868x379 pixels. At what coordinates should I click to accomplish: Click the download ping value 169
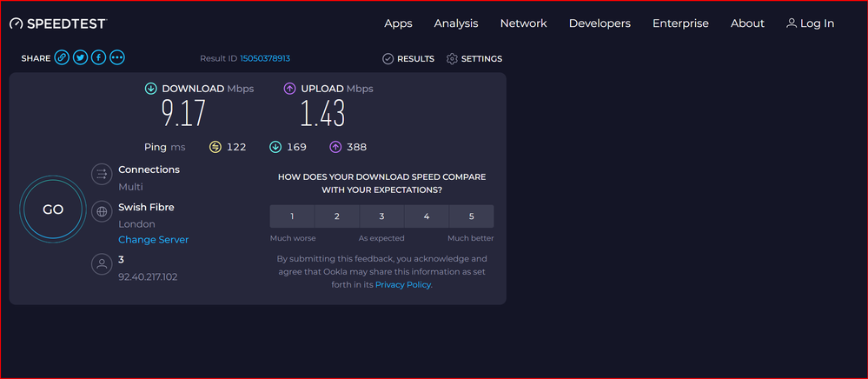296,147
